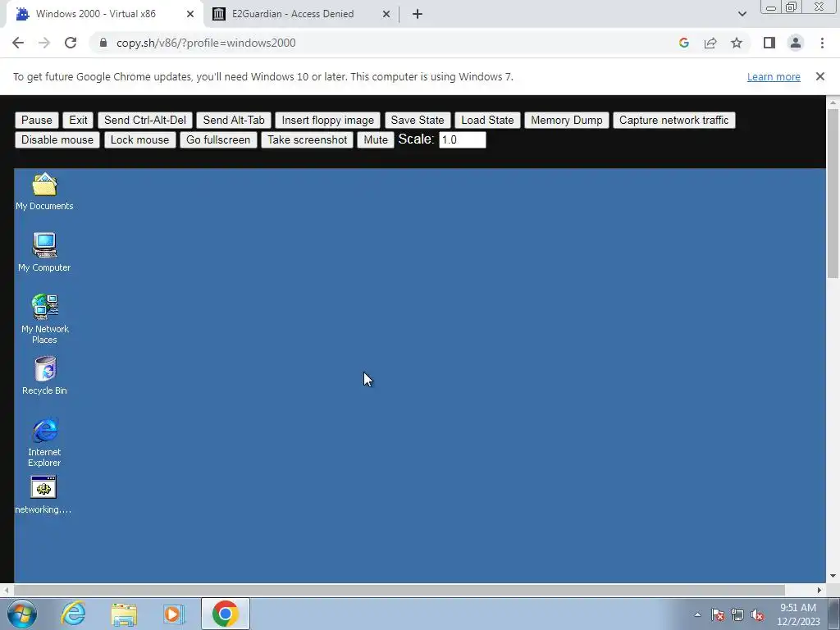Click the Load State button
Viewport: 840px width, 630px height.
pos(487,120)
